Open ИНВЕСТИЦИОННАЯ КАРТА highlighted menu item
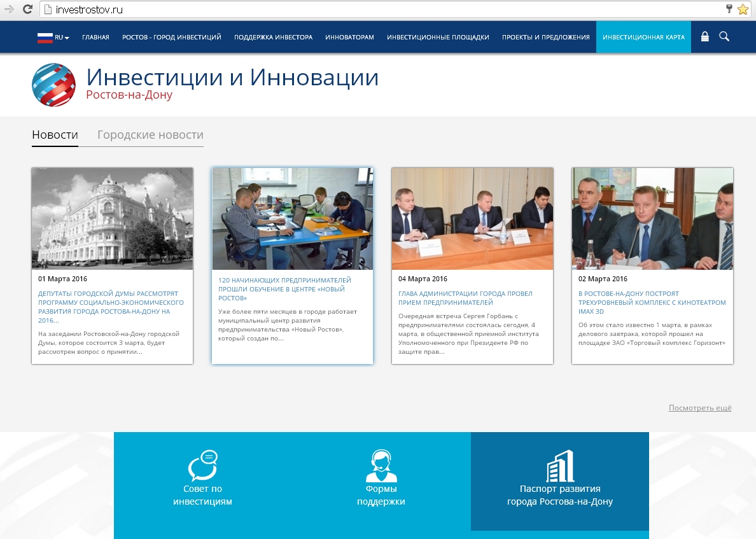The width and height of the screenshot is (756, 539). (x=643, y=37)
